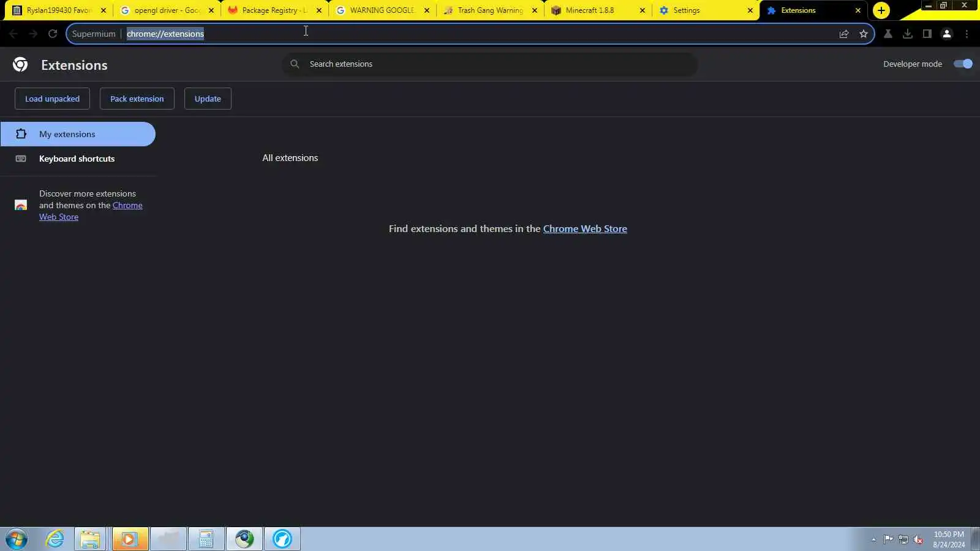
Task: Bookmark this page with the star icon
Action: [x=864, y=34]
